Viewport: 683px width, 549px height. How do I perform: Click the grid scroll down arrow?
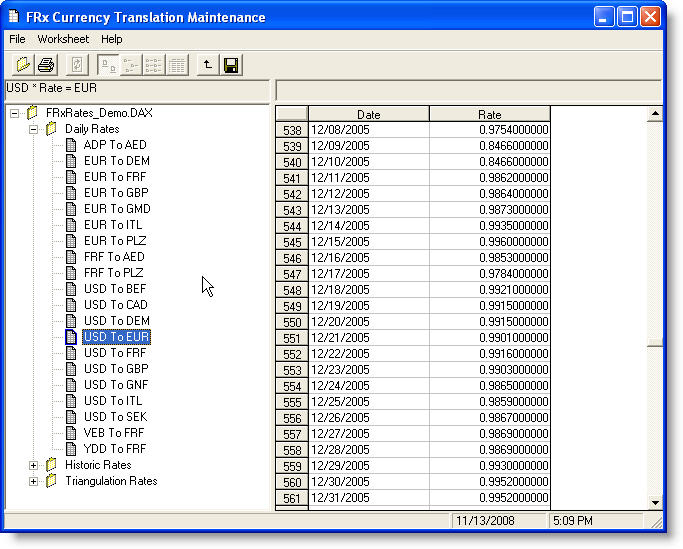click(x=655, y=502)
